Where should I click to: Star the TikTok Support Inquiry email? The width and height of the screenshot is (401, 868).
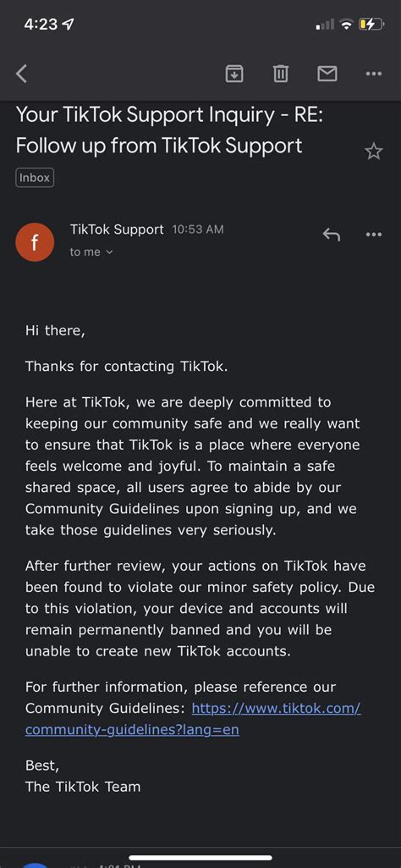tap(374, 151)
